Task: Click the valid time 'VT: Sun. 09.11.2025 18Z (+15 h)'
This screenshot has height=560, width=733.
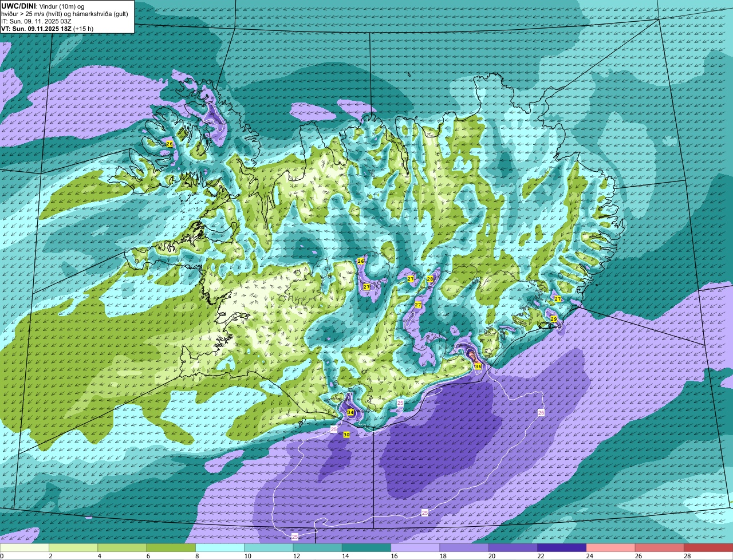Action: pyautogui.click(x=47, y=28)
